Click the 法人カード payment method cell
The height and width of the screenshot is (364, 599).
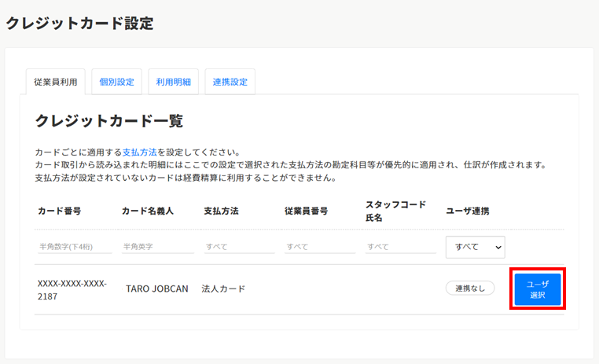point(223,289)
